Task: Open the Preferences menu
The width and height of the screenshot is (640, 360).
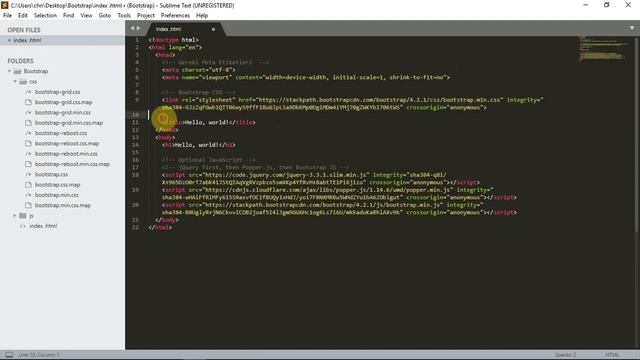Action: (x=175, y=16)
